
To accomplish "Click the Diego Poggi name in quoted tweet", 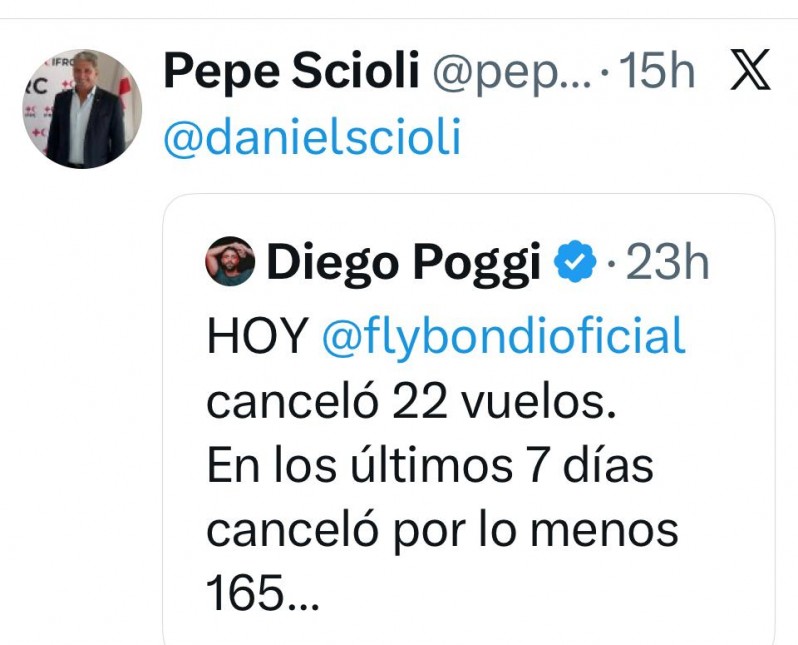I will click(403, 262).
